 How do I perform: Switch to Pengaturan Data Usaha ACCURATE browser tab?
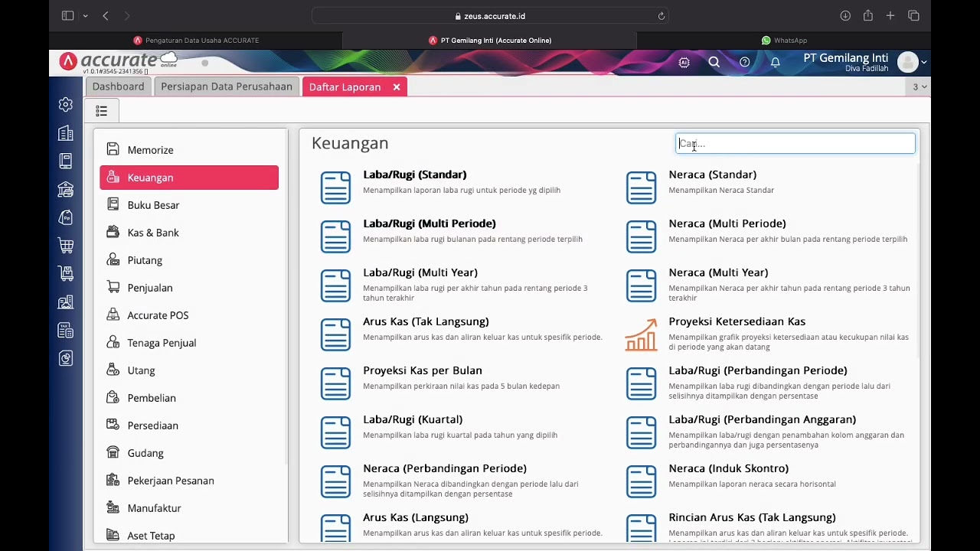pyautogui.click(x=196, y=41)
